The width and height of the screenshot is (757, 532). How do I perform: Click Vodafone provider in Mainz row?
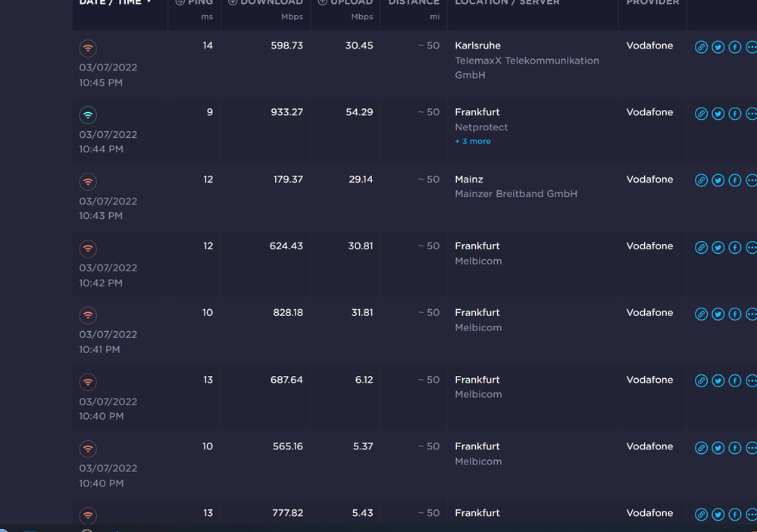coord(649,179)
